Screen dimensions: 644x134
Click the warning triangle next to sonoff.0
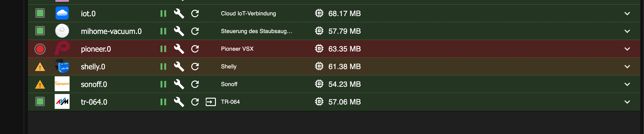[x=40, y=84]
